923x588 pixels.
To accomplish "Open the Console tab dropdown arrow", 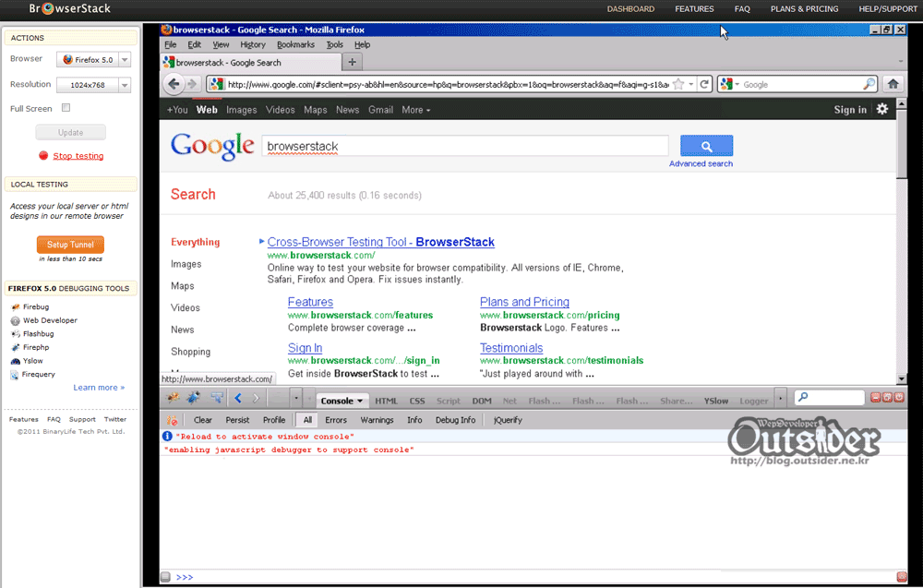I will 360,401.
